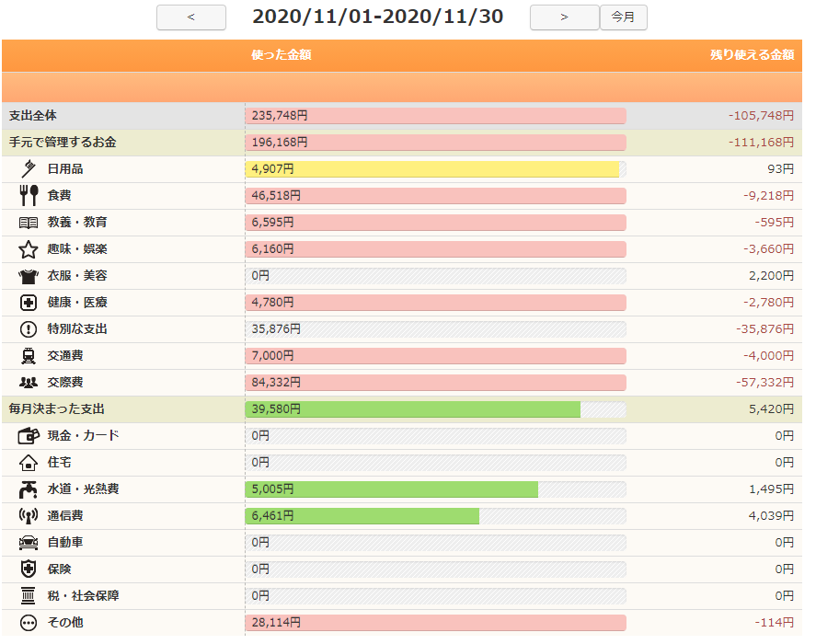This screenshot has width=816, height=644.
Task: Click the 衣服・美容 shirt icon
Action: click(26, 275)
